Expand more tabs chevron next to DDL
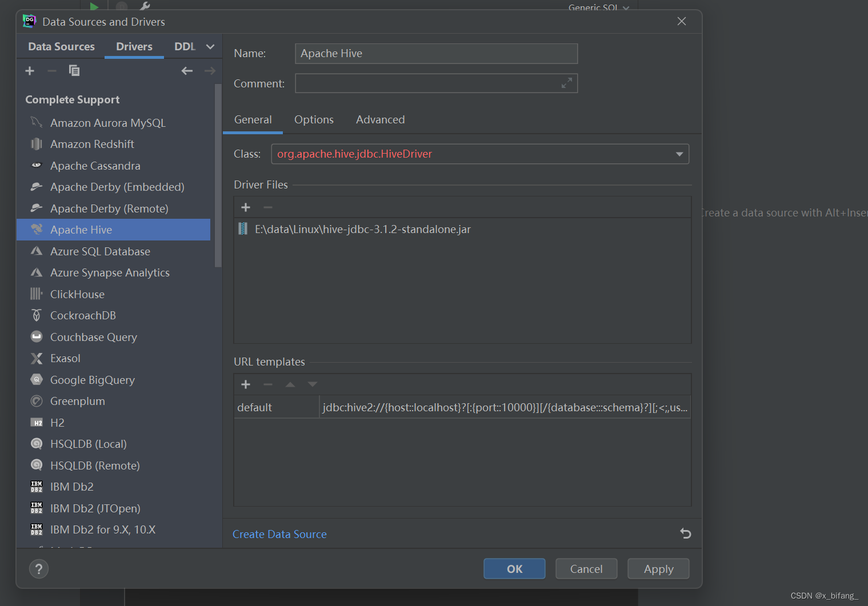This screenshot has width=868, height=606. tap(210, 47)
